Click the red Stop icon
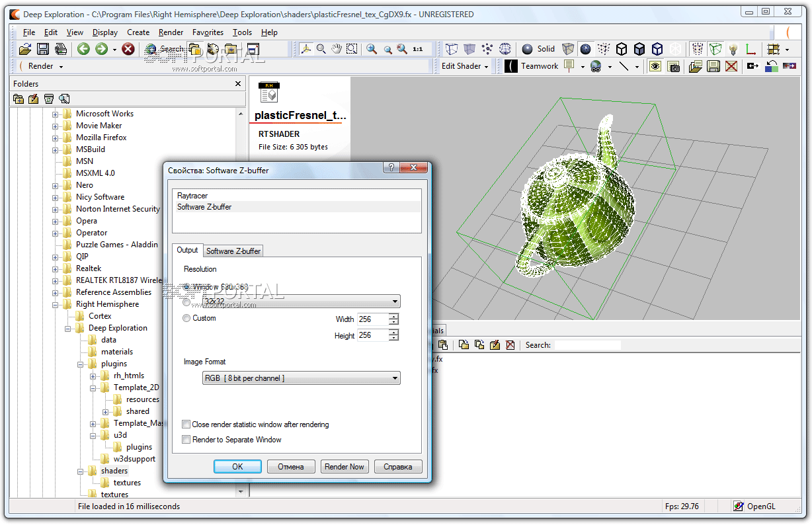The height and width of the screenshot is (525, 812). [x=128, y=49]
